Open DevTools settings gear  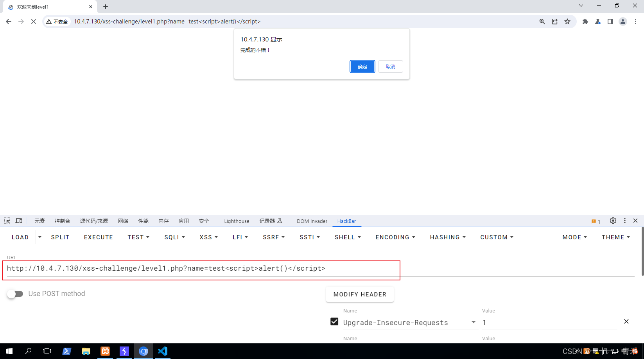point(613,221)
